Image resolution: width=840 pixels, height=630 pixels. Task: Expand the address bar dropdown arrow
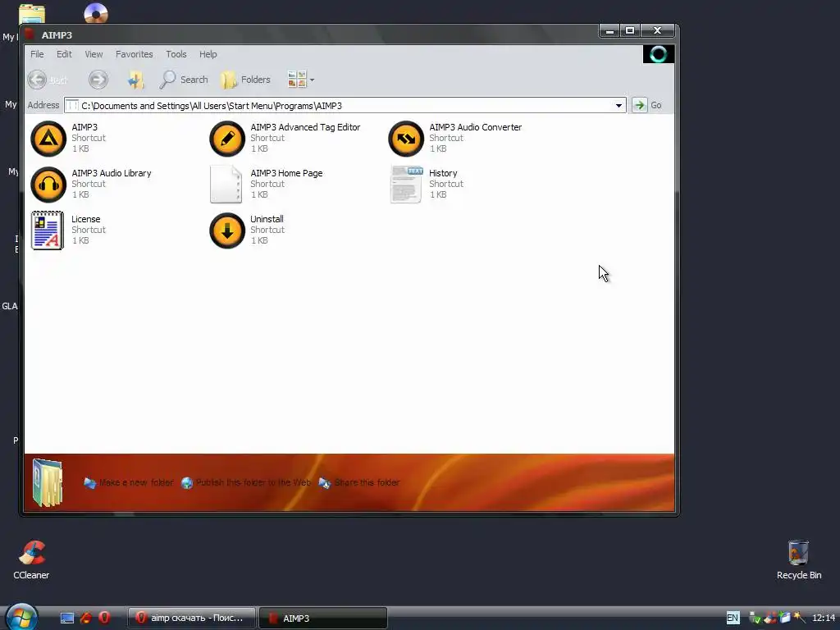point(619,106)
